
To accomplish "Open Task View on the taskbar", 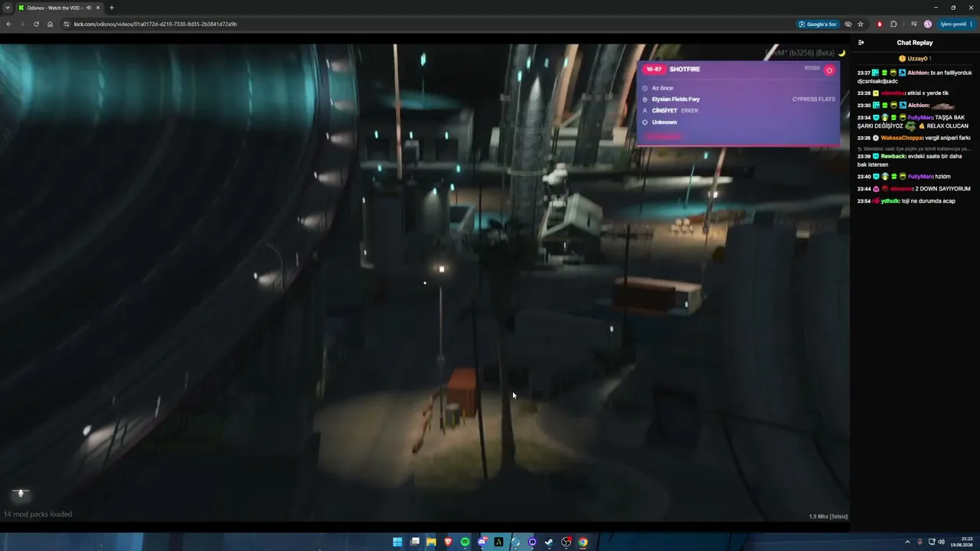I will coord(414,543).
